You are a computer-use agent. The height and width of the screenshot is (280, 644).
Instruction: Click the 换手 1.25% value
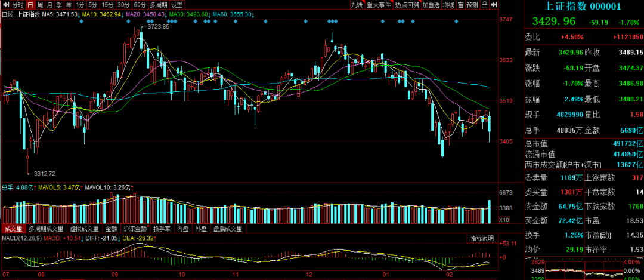click(x=574, y=235)
